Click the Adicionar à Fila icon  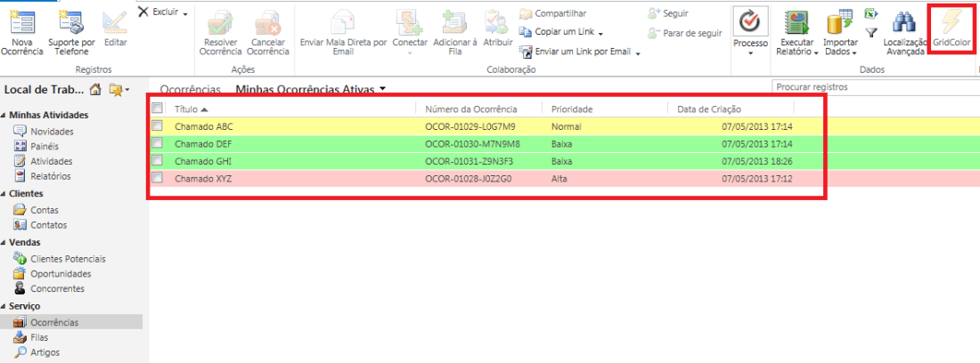click(454, 22)
